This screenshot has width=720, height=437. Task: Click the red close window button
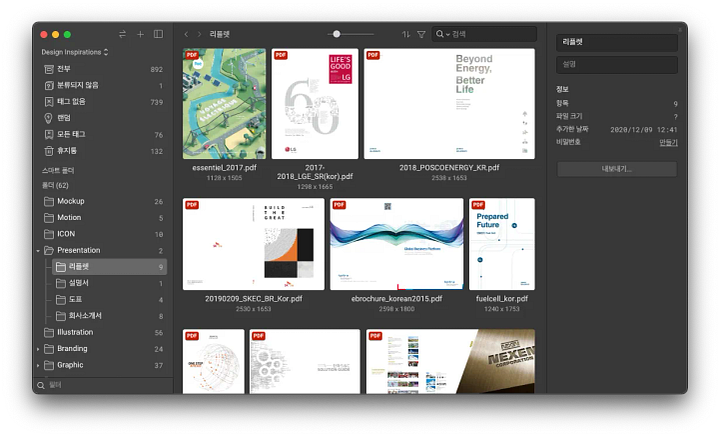44,34
